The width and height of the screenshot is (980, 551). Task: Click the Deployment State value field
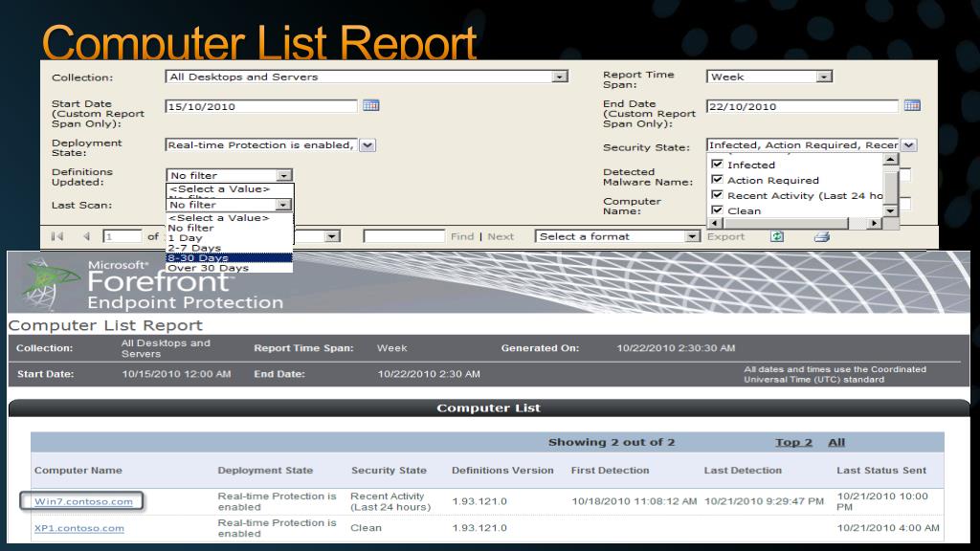[261, 145]
